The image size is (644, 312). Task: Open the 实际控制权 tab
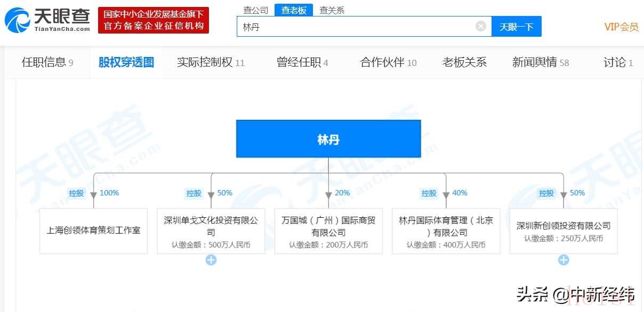tap(211, 62)
